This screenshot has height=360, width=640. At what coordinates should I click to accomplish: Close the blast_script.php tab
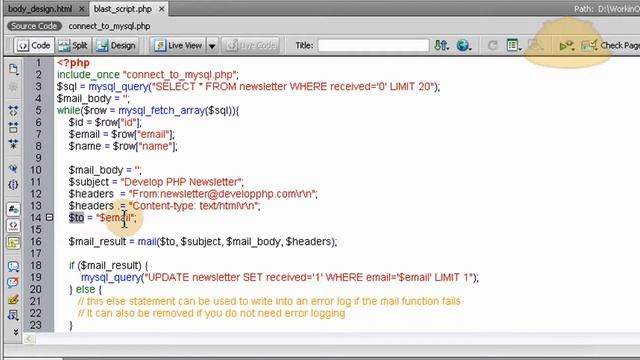[x=162, y=9]
